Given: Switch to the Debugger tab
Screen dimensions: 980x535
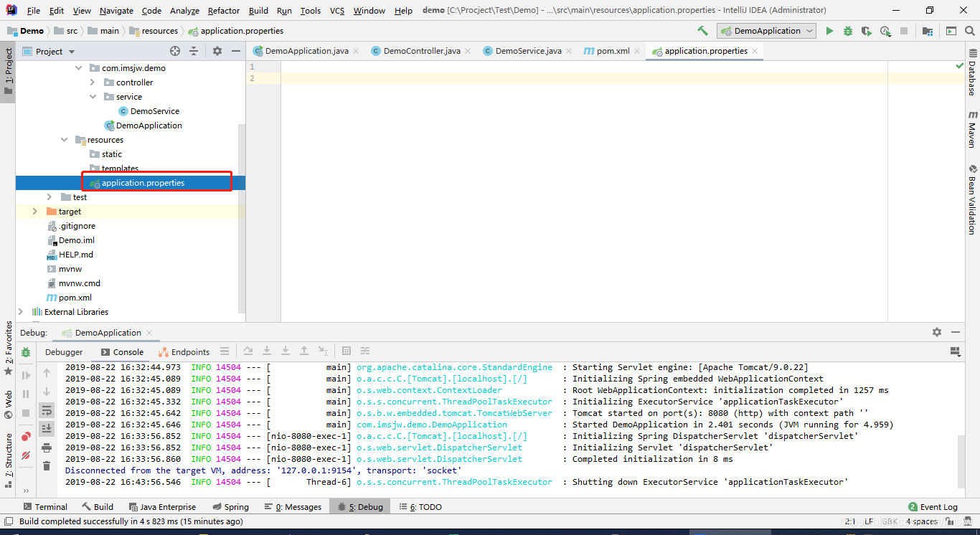Looking at the screenshot, I should click(64, 352).
